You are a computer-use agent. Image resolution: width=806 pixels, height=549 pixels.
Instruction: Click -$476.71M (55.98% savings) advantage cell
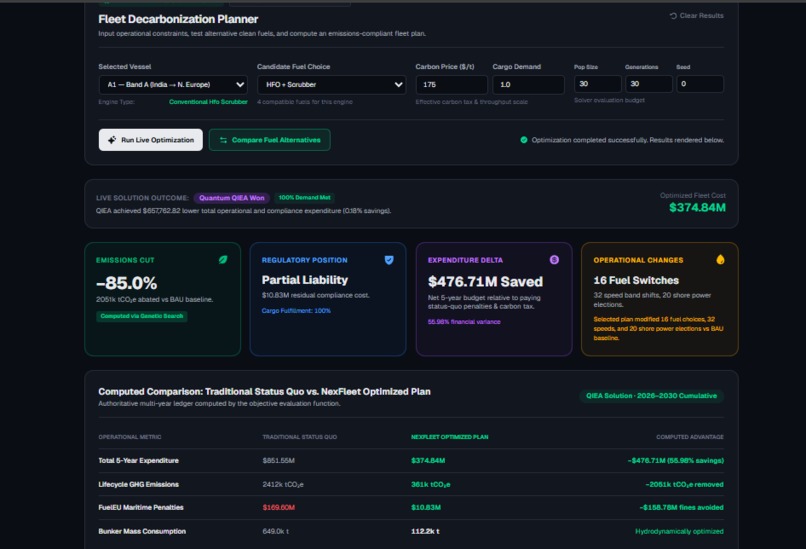(675, 461)
